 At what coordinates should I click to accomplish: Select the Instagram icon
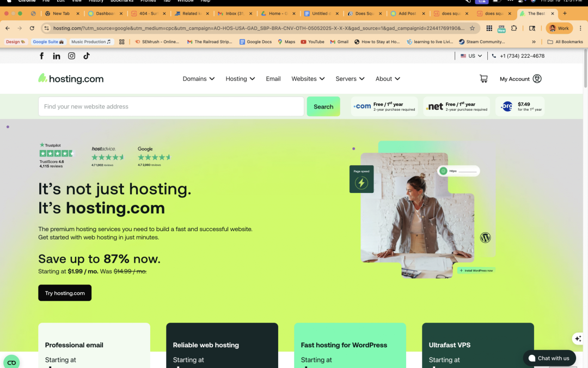point(71,56)
